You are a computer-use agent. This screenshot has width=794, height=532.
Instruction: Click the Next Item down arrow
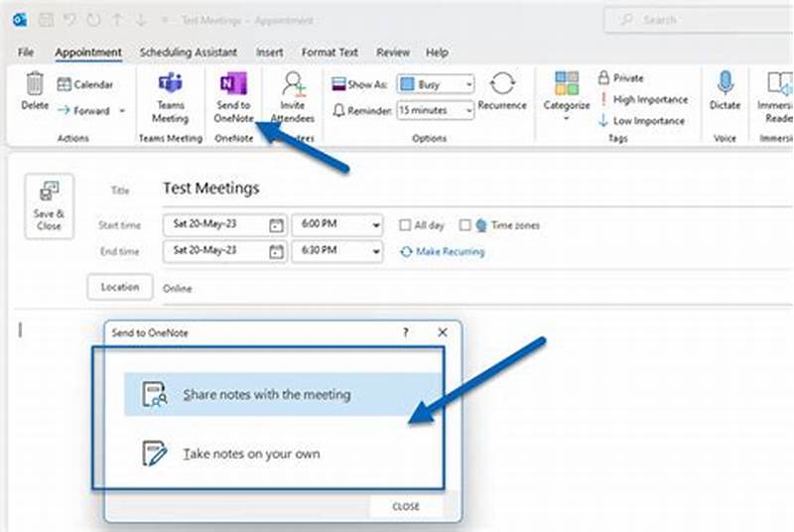pos(141,20)
